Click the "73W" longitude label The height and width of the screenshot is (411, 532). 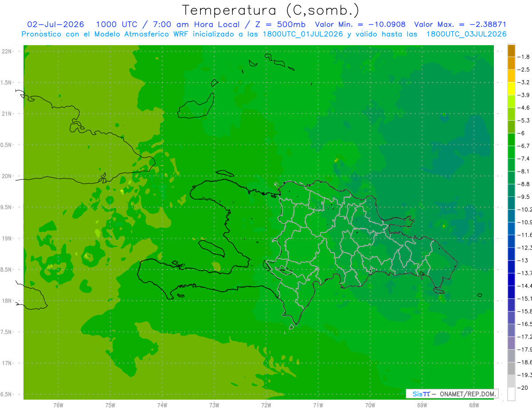pyautogui.click(x=214, y=405)
